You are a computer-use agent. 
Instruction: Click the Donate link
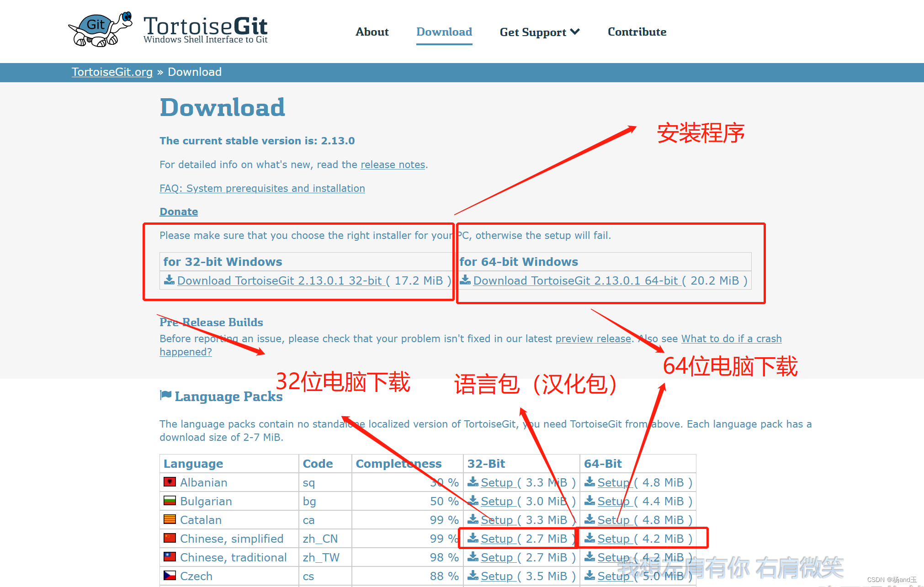[178, 211]
